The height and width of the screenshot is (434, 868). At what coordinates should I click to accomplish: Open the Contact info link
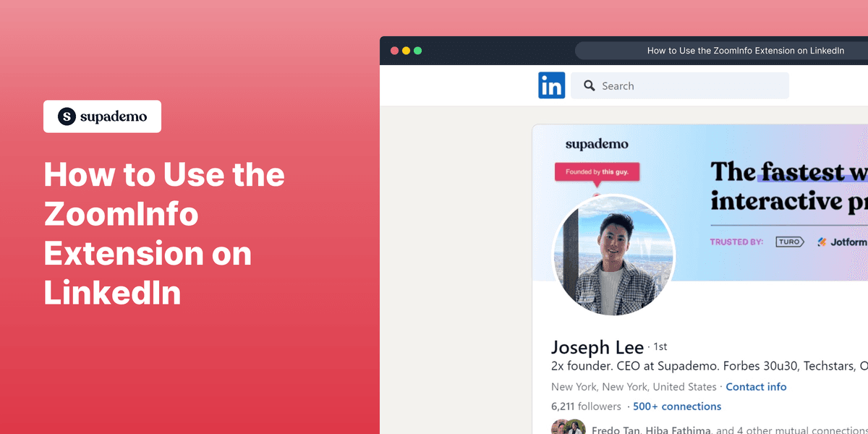(756, 386)
